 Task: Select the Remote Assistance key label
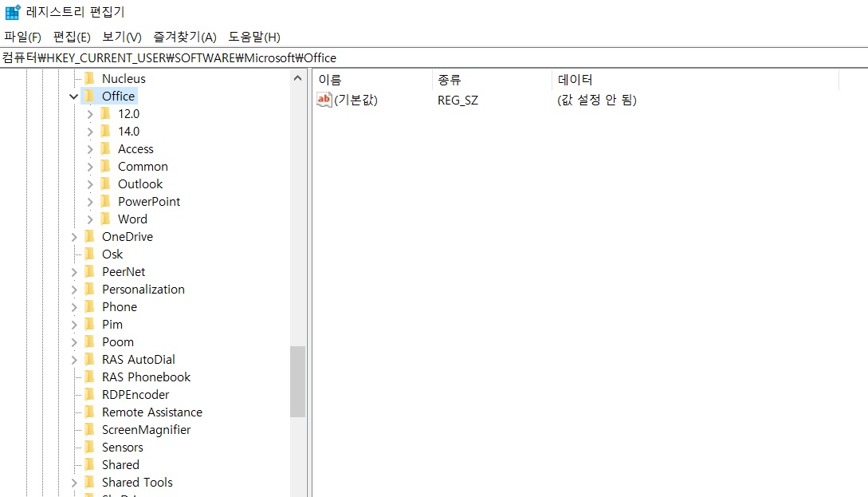point(152,412)
